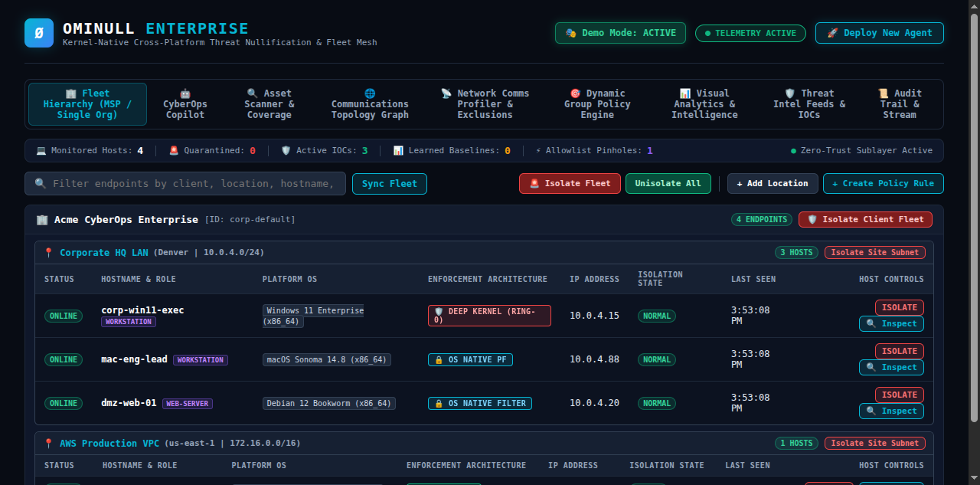Screen dimensions: 980x485
Task: Click IP address 10.0.4.88
Action: [x=594, y=359]
